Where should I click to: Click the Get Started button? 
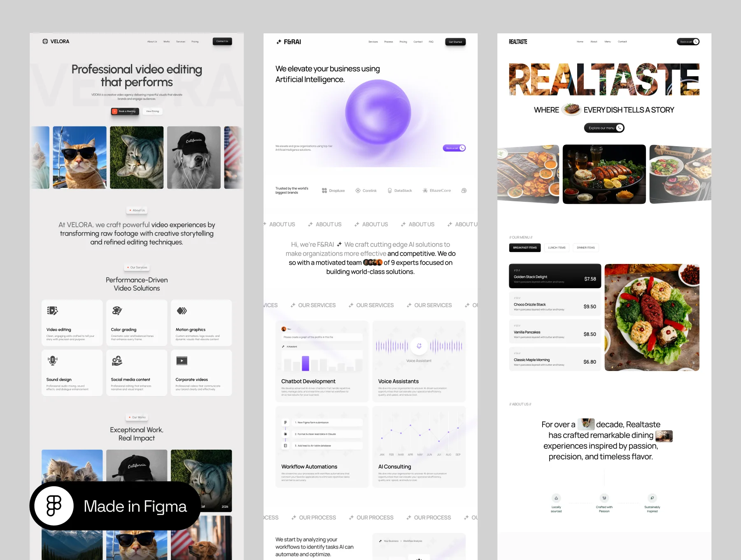(455, 42)
